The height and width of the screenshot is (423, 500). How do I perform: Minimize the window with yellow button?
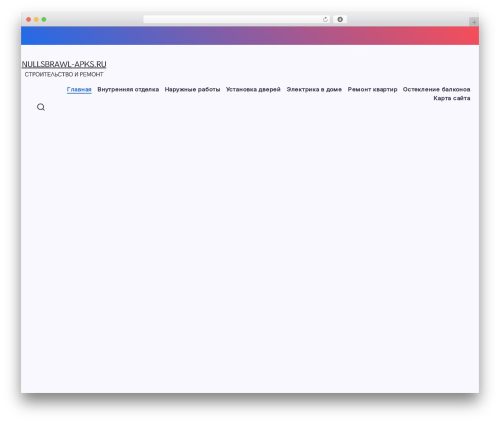coord(36,19)
